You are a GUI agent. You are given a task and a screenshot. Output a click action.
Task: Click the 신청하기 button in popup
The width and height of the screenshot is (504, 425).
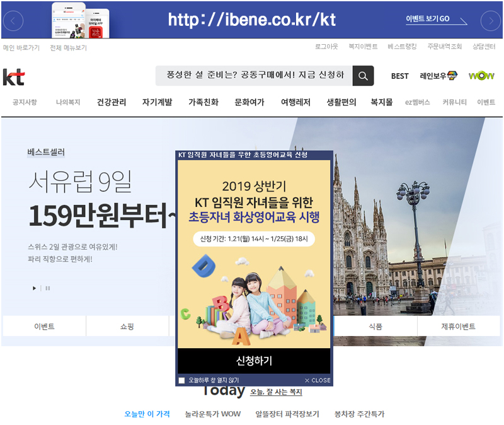(x=254, y=361)
